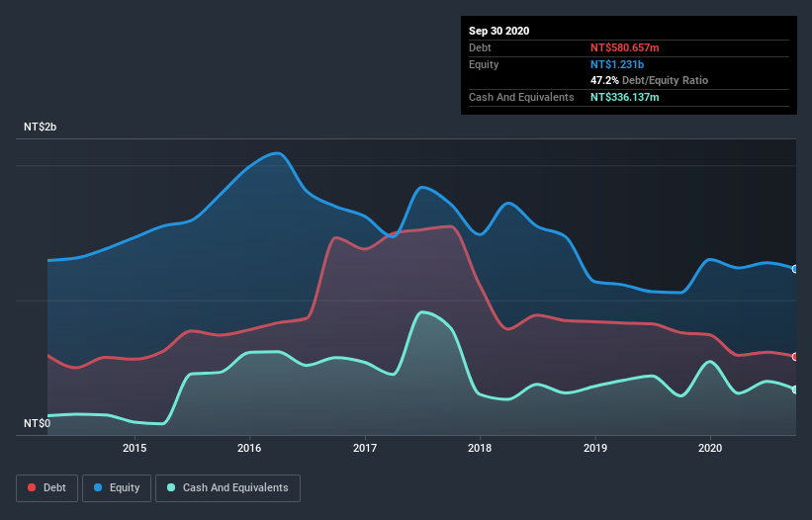Screen dimensions: 812x520
Task: Click the Cash And Equivalents tooltip label
Action: (521, 97)
